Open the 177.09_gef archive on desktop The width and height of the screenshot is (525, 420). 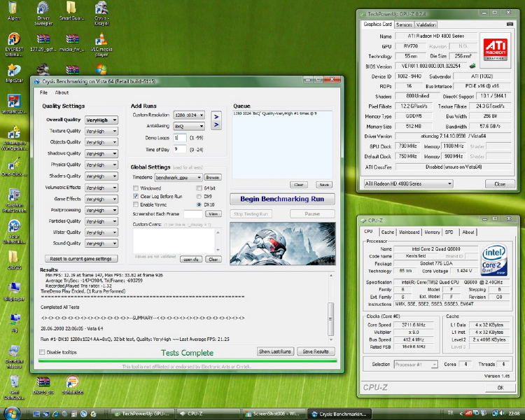tap(43, 43)
